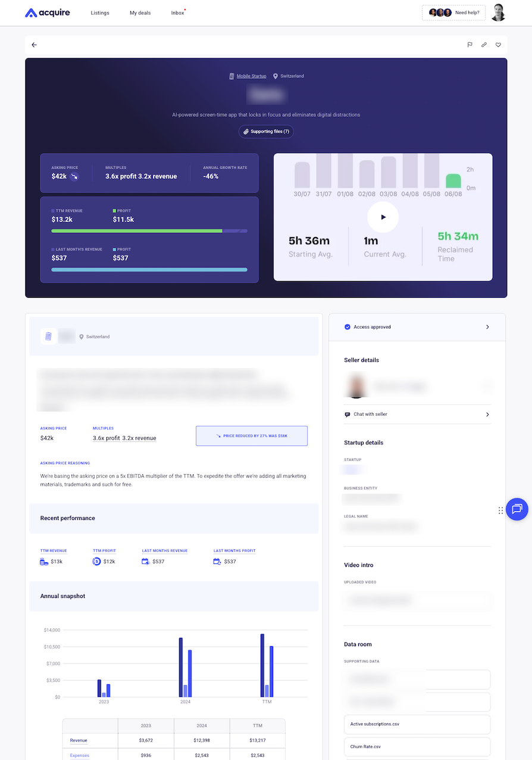532x760 pixels.
Task: Click the LAST MONTHS PROFIT label link
Action: click(x=235, y=551)
